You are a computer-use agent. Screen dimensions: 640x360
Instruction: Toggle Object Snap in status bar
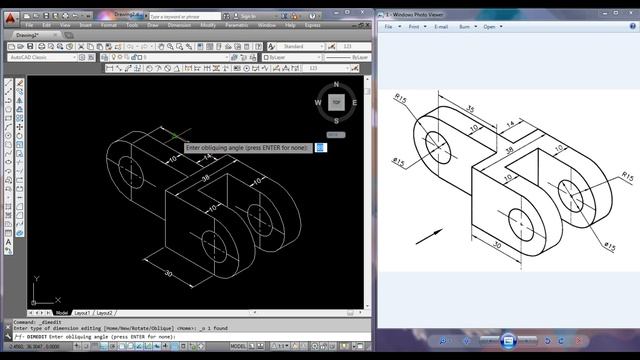[x=122, y=347]
